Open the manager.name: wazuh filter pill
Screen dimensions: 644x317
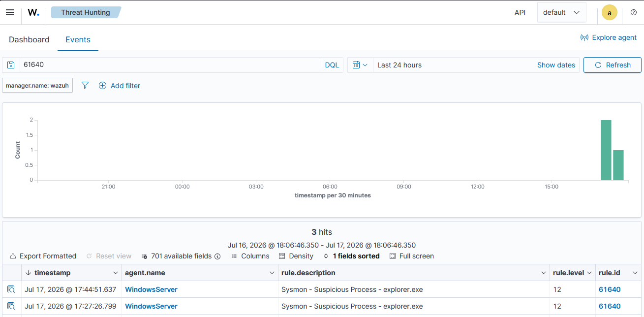(x=37, y=86)
